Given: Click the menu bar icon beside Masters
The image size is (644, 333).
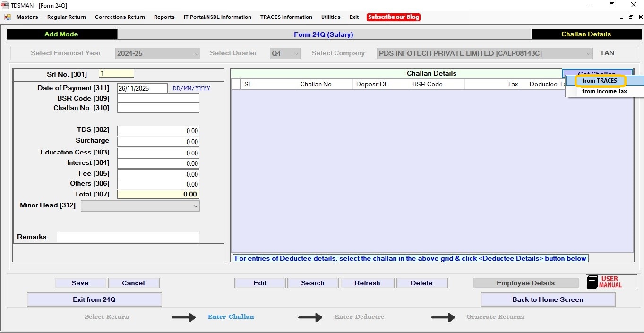Looking at the screenshot, I should click(8, 17).
